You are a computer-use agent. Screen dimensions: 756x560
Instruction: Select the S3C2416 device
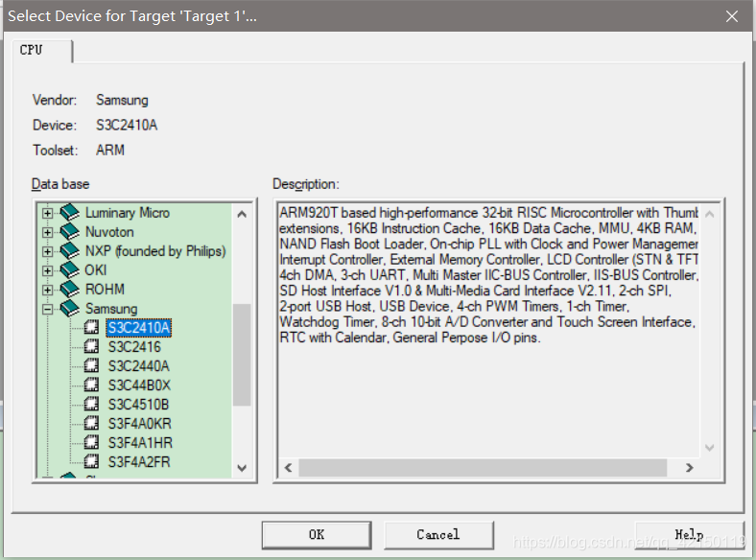point(134,347)
